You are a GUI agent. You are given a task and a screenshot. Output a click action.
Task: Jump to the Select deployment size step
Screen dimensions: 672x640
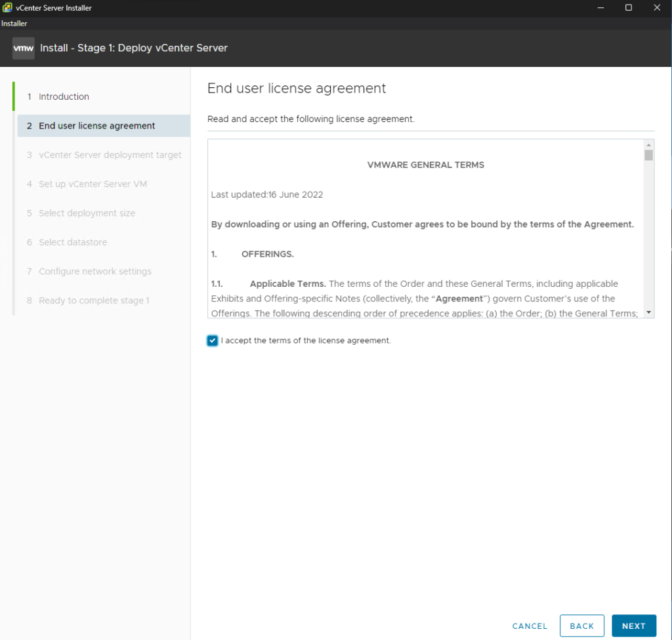(87, 213)
